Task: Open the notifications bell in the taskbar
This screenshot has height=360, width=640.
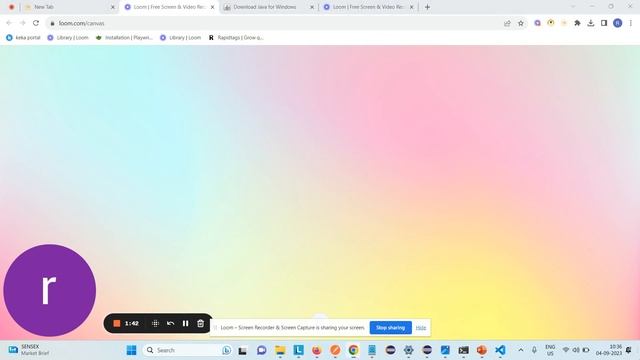Action: click(629, 350)
